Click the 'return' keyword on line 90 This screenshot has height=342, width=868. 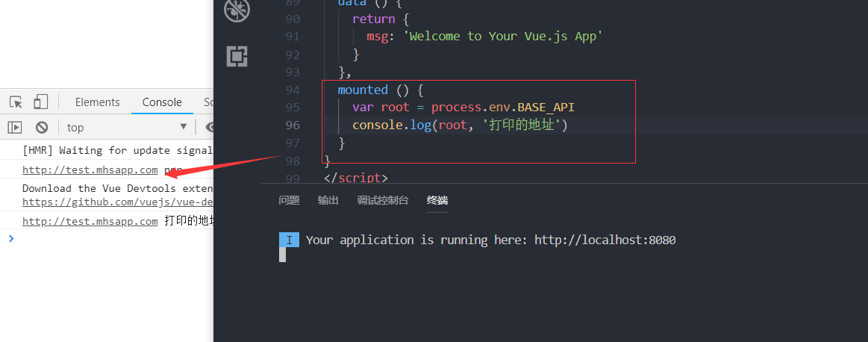click(374, 19)
